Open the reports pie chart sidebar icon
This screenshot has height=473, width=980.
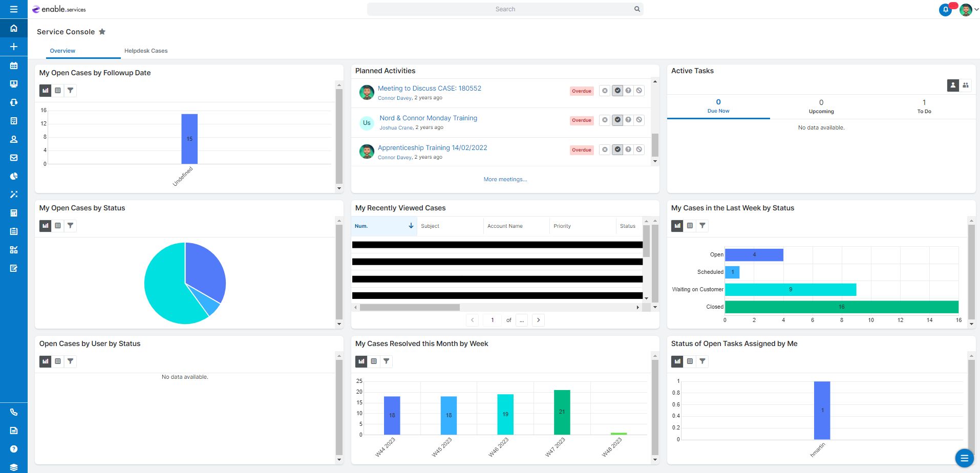pyautogui.click(x=14, y=176)
